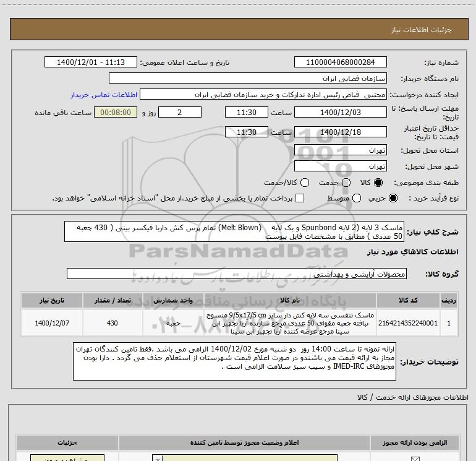
Task: Click the delivery city تهران field
Action: [x=340, y=166]
